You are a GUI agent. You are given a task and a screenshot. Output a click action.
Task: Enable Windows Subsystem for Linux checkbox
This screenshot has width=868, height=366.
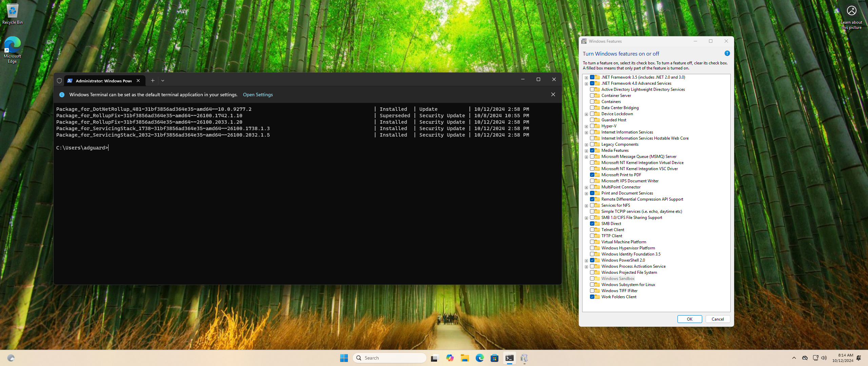point(592,285)
